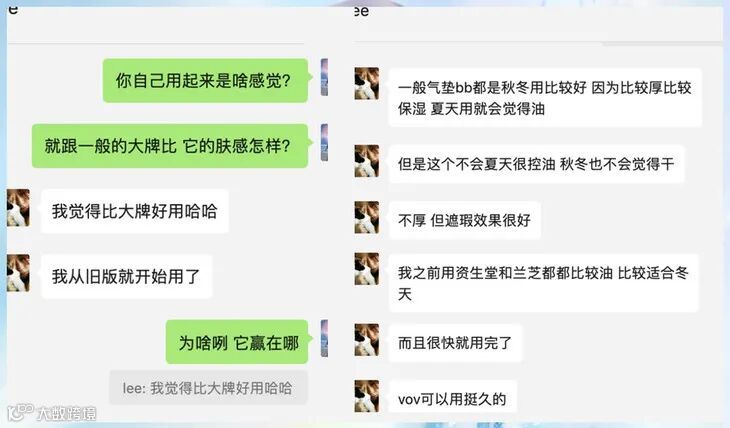Click avatar beside '我从旧版就开始用了' message
Image resolution: width=730 pixels, height=428 pixels.
click(x=19, y=273)
